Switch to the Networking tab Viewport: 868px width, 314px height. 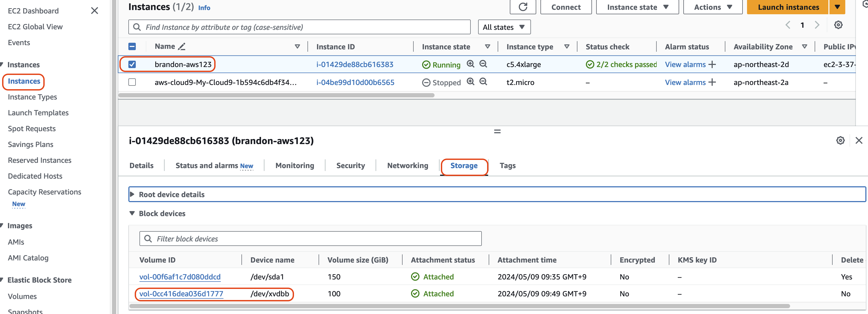tap(407, 166)
